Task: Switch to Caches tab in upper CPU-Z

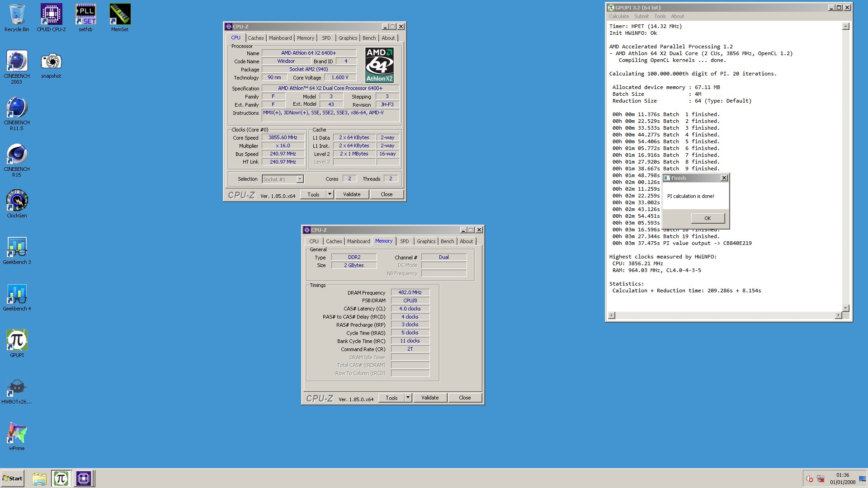Action: click(255, 38)
